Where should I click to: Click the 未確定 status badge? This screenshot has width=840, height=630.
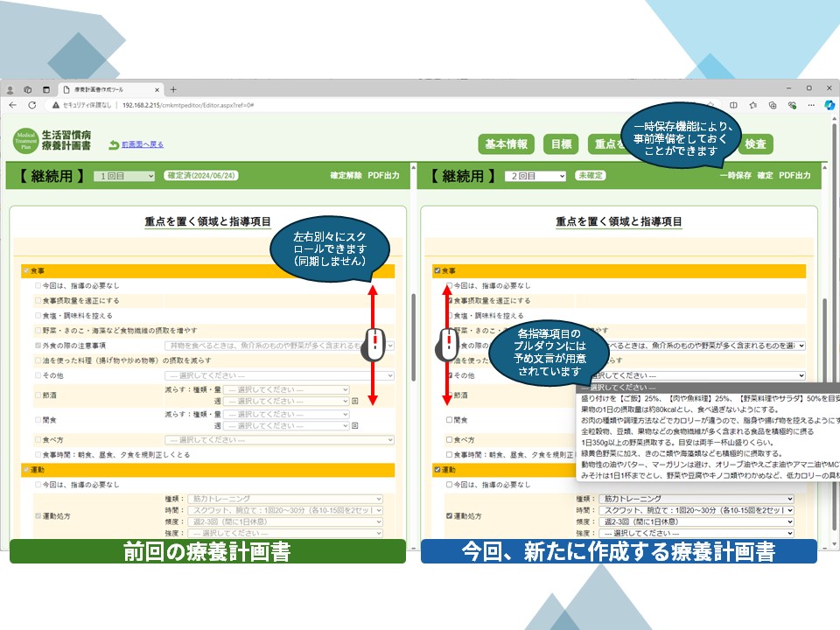[591, 176]
